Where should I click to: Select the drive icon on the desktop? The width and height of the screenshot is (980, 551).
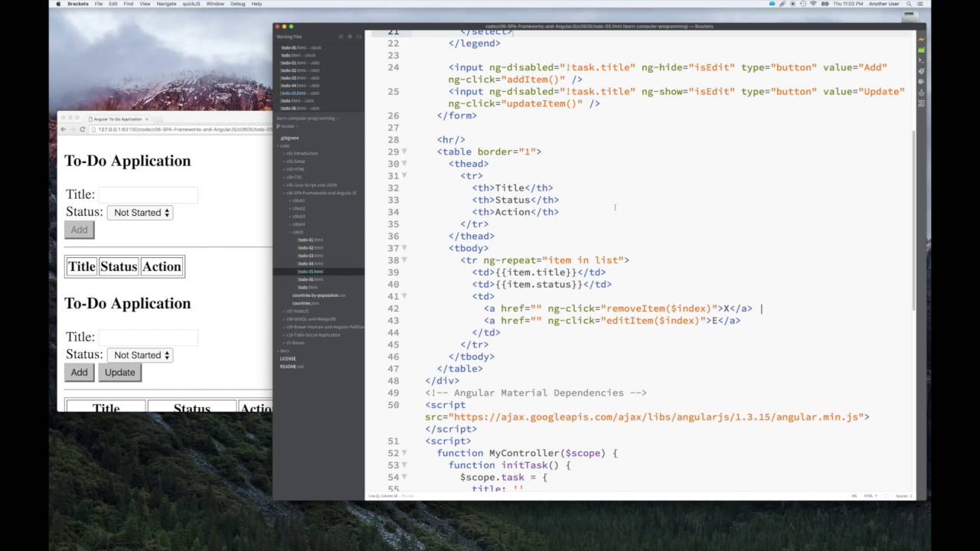tap(910, 17)
